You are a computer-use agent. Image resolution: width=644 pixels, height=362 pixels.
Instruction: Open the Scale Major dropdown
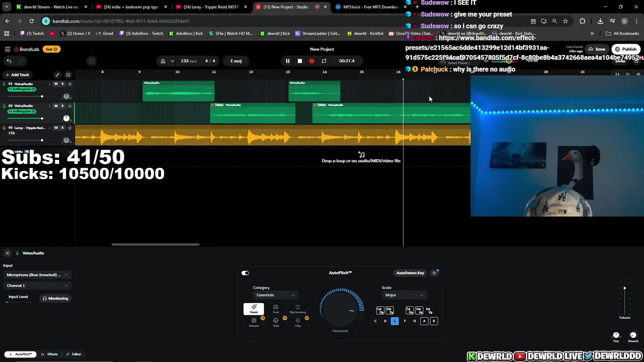pos(404,295)
